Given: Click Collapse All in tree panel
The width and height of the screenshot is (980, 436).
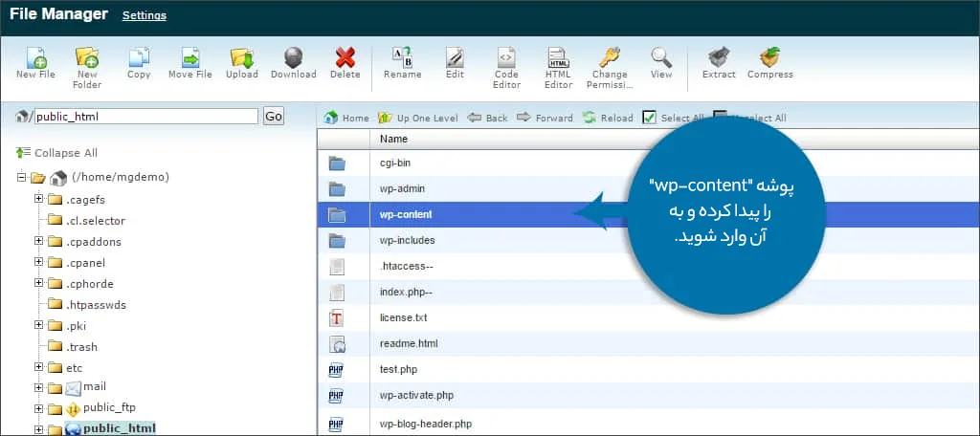Looking at the screenshot, I should (x=56, y=152).
